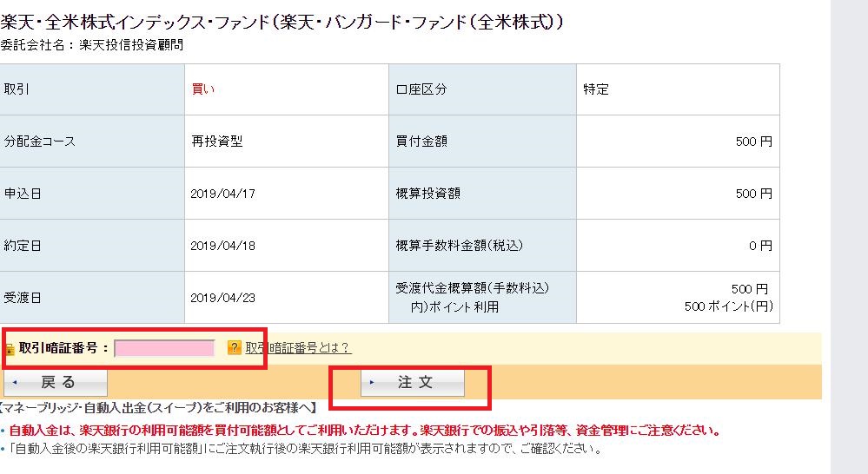
Task: Click the 受渡代金概算額(手数料込) label
Action: [x=472, y=288]
